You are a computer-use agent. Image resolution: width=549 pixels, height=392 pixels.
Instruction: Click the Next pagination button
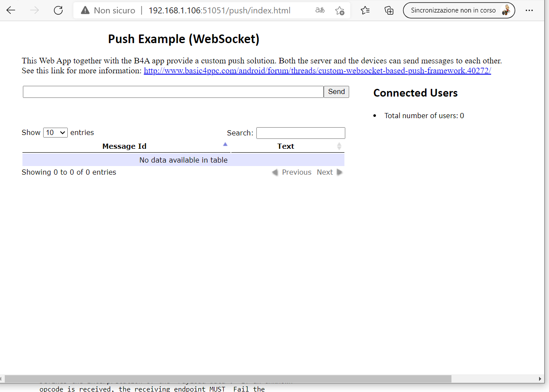point(330,172)
